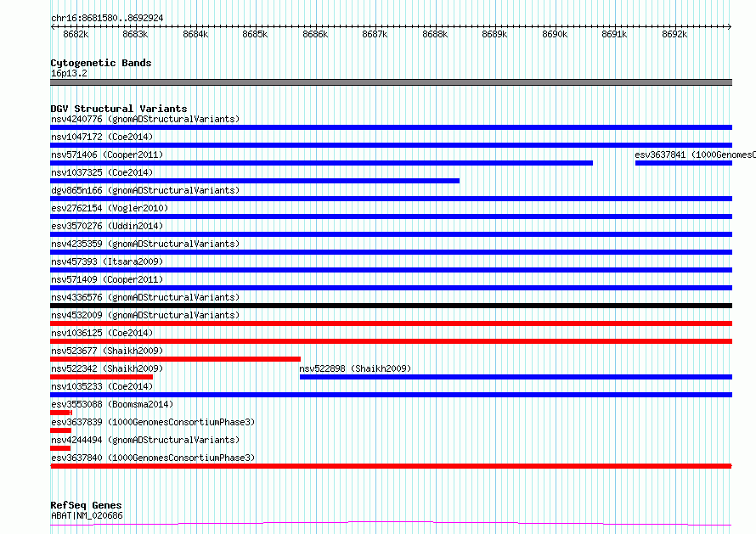756x534 pixels.
Task: Select esv3570276 (Uddin2014) label
Action: [107, 226]
